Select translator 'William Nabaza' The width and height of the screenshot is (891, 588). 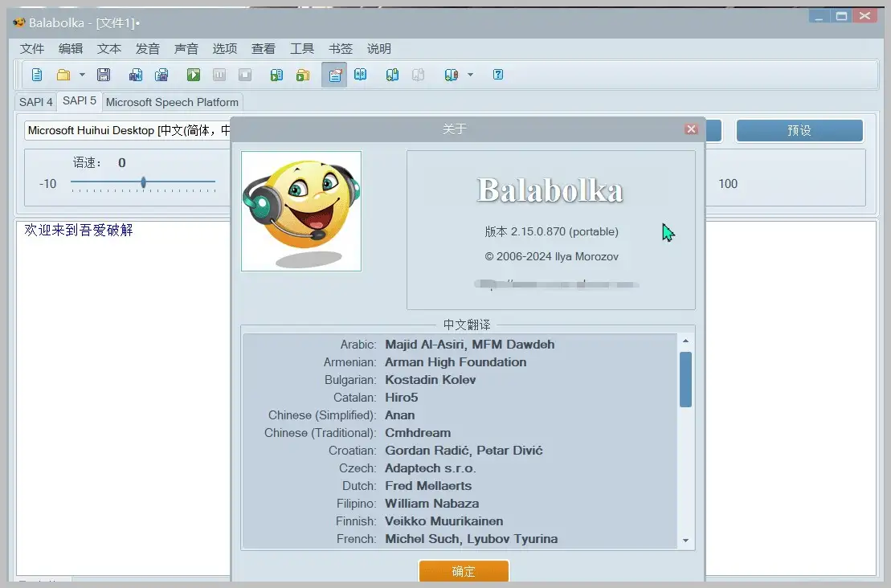(x=432, y=504)
